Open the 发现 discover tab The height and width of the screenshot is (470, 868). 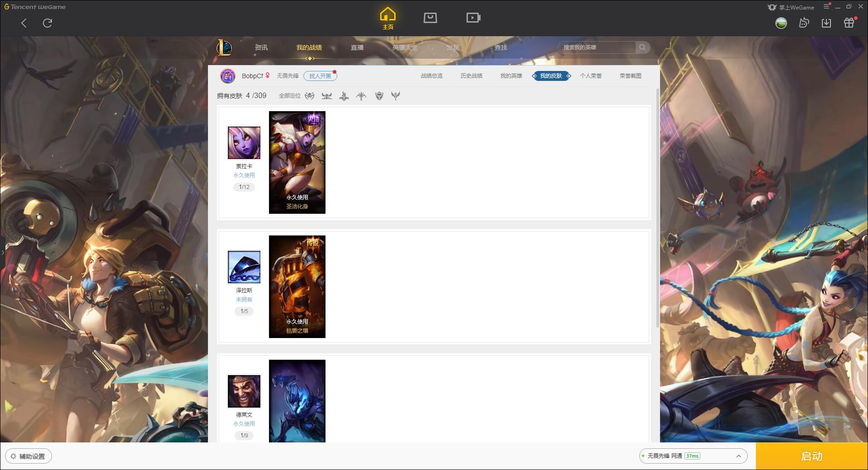(x=453, y=47)
